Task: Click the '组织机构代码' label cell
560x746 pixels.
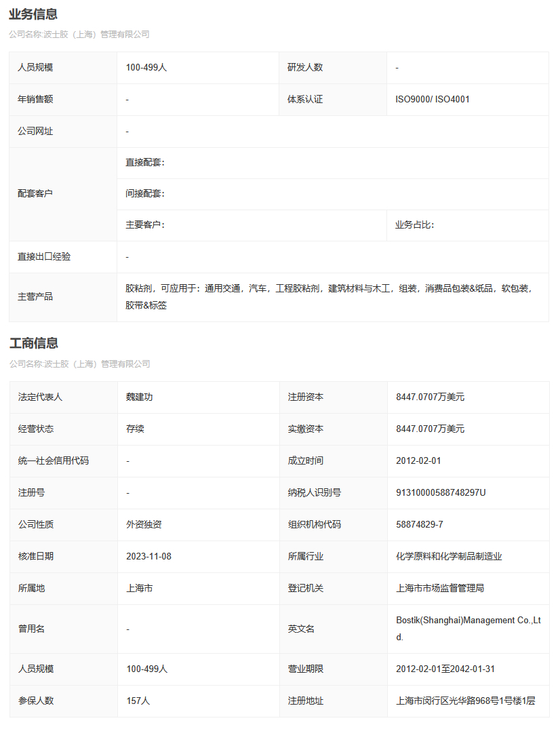Action: tap(333, 525)
